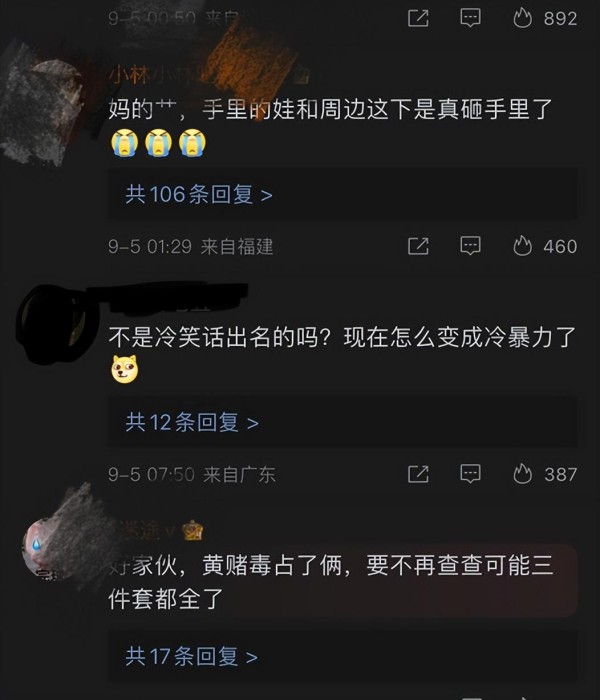Reply to the topmost comment via bubble icon
The height and width of the screenshot is (700, 600).
(x=470, y=18)
